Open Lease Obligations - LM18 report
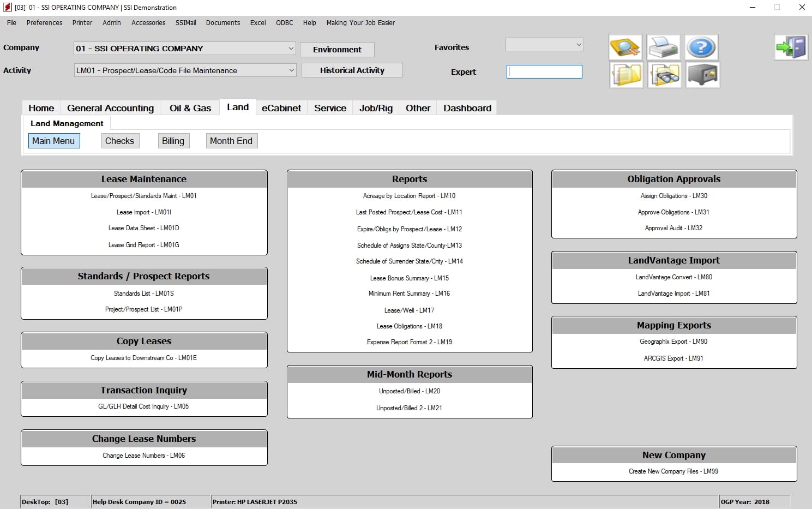This screenshot has width=812, height=509. [410, 326]
